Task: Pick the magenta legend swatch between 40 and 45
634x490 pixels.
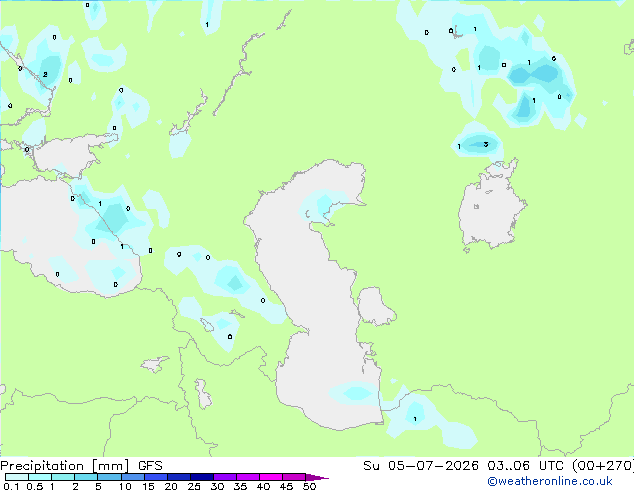Action: (271, 477)
